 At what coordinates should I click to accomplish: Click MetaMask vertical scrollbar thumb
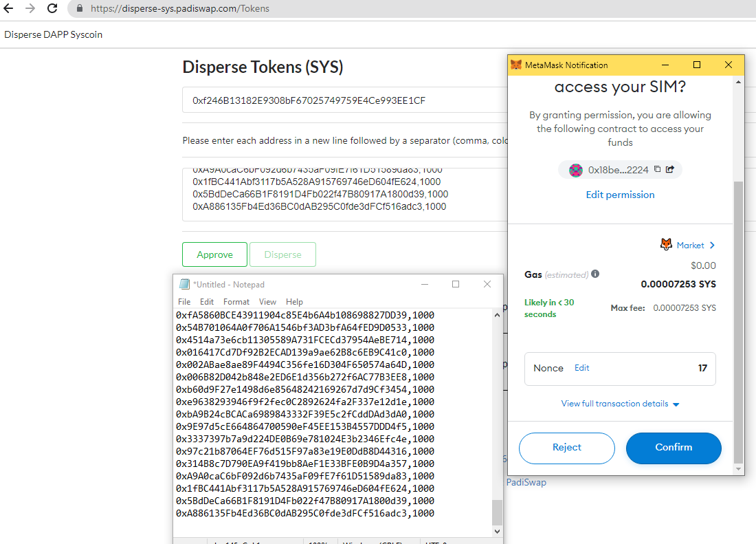pyautogui.click(x=738, y=322)
